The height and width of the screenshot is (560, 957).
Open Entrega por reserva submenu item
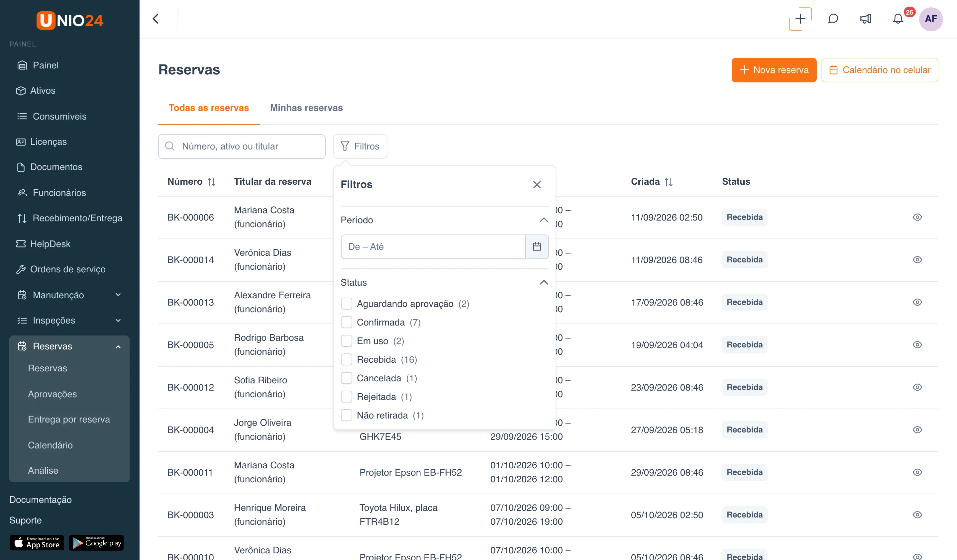coord(69,420)
